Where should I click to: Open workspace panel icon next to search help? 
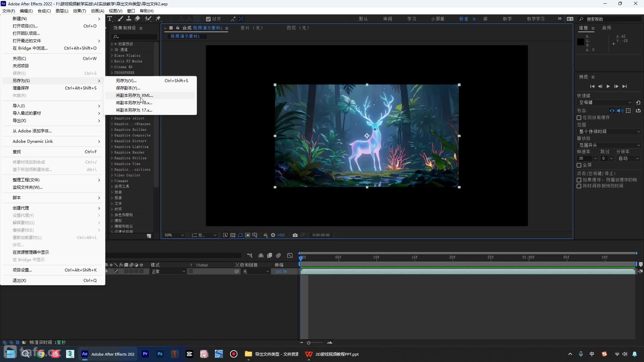tap(570, 19)
